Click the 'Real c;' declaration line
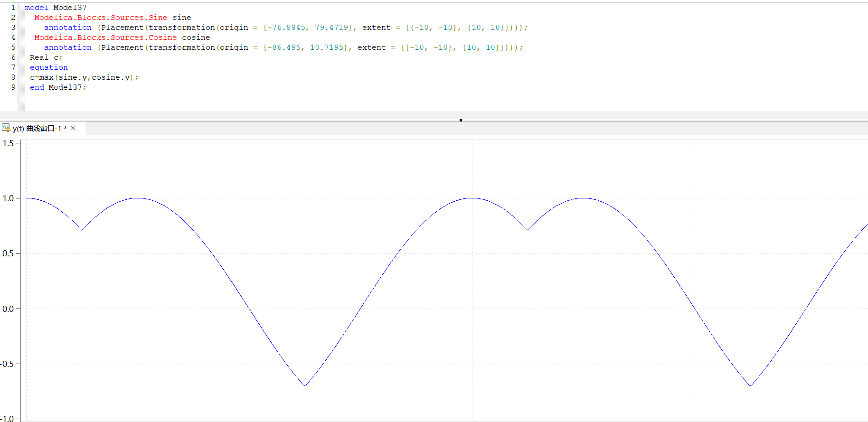 pos(46,57)
